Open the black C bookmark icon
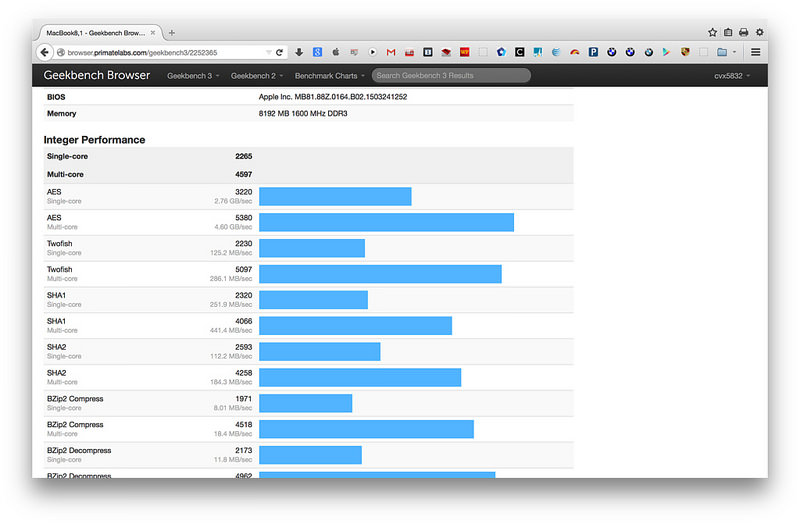The width and height of the screenshot is (800, 524). (x=519, y=52)
